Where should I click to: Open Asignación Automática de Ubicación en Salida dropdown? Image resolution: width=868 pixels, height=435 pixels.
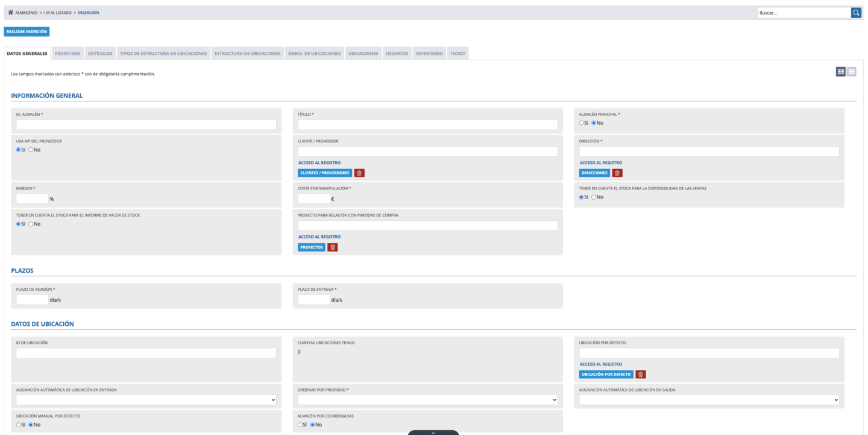(709, 399)
